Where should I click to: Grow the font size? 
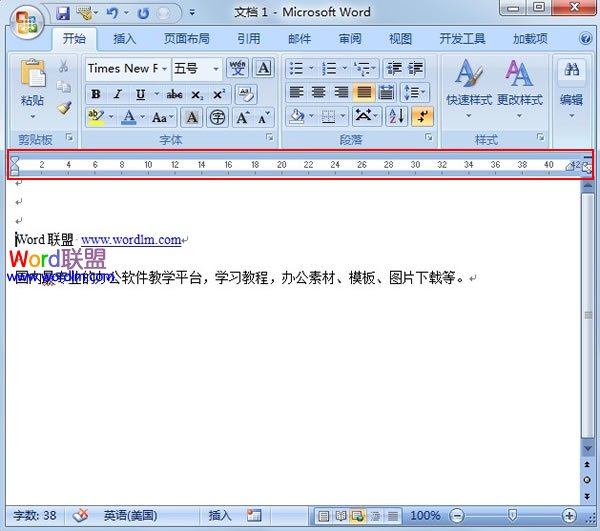(x=243, y=117)
